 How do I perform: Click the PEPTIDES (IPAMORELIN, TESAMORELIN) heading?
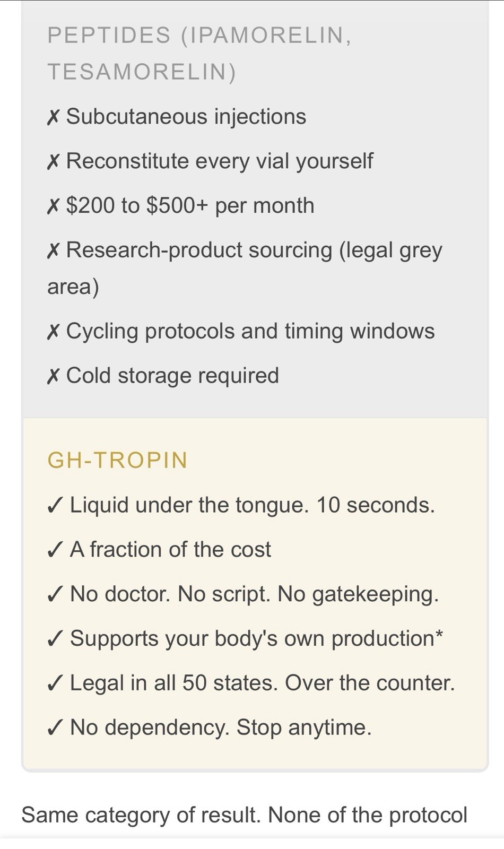click(199, 54)
